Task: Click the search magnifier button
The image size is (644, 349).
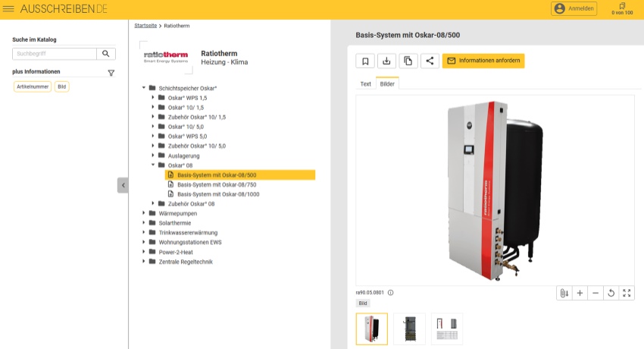Action: pos(106,53)
